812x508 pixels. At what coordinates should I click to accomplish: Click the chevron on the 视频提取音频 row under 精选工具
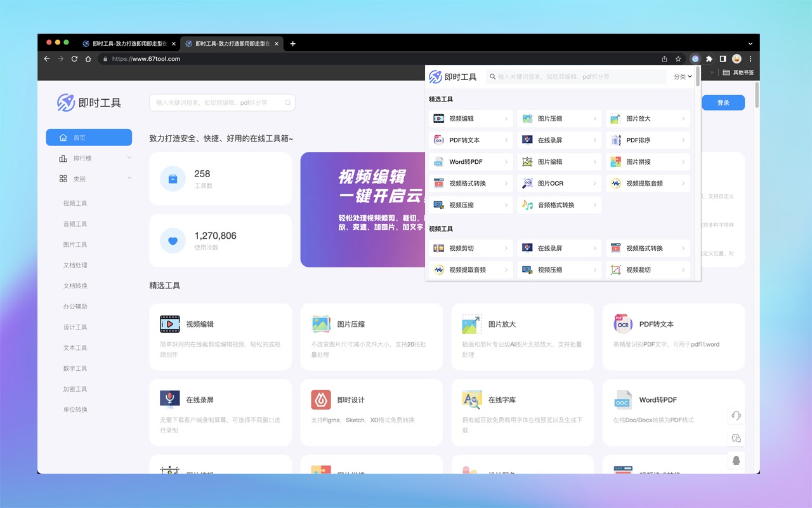point(683,184)
